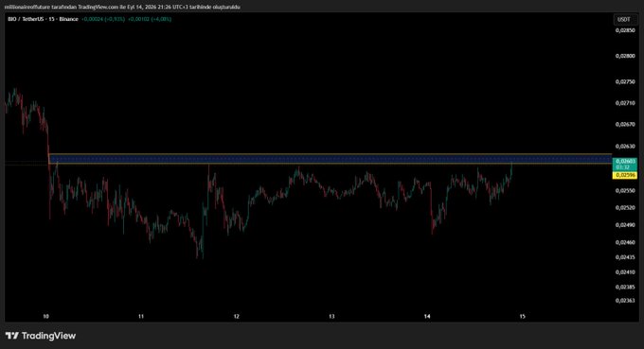Click the 0,02850 price axis label

click(625, 30)
